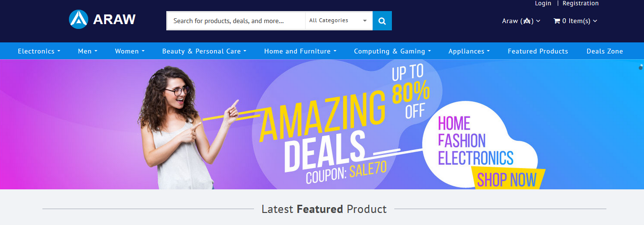This screenshot has width=644, height=225.
Task: Open the Women category menu
Action: point(130,51)
